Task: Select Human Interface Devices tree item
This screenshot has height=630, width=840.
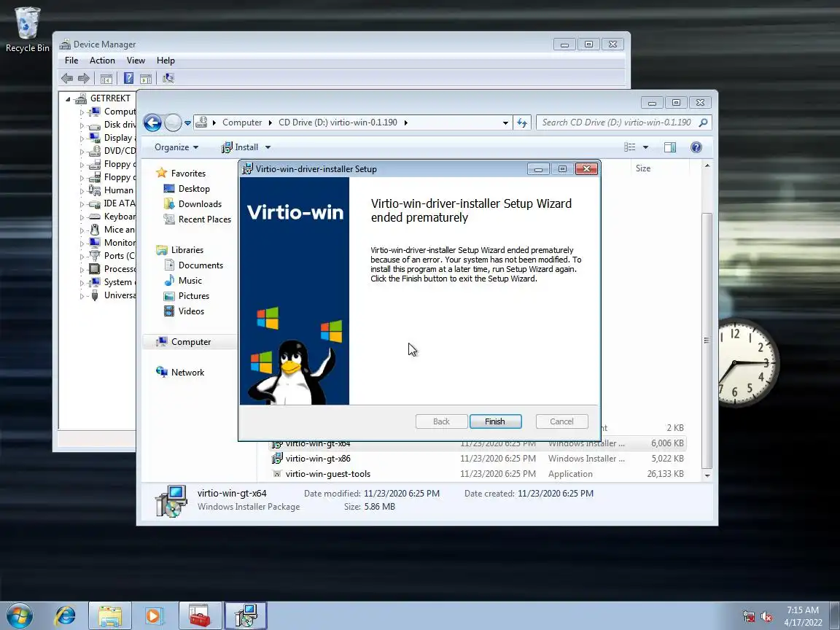Action: [112, 190]
